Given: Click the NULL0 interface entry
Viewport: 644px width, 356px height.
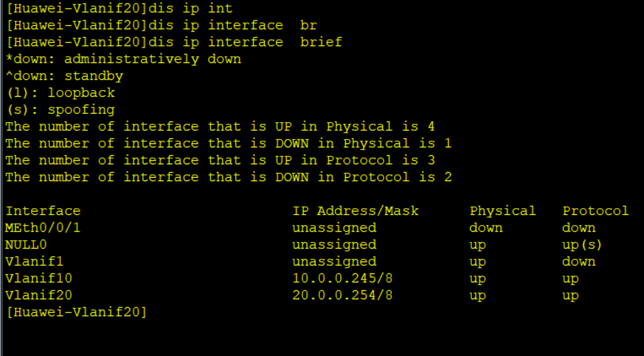Looking at the screenshot, I should 26,245.
